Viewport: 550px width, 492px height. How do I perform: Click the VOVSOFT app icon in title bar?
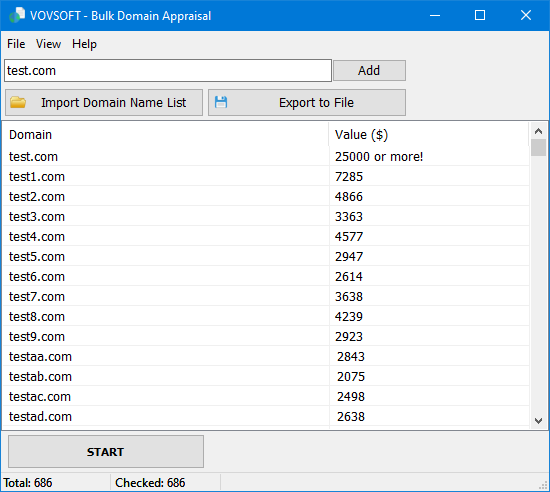(x=17, y=15)
